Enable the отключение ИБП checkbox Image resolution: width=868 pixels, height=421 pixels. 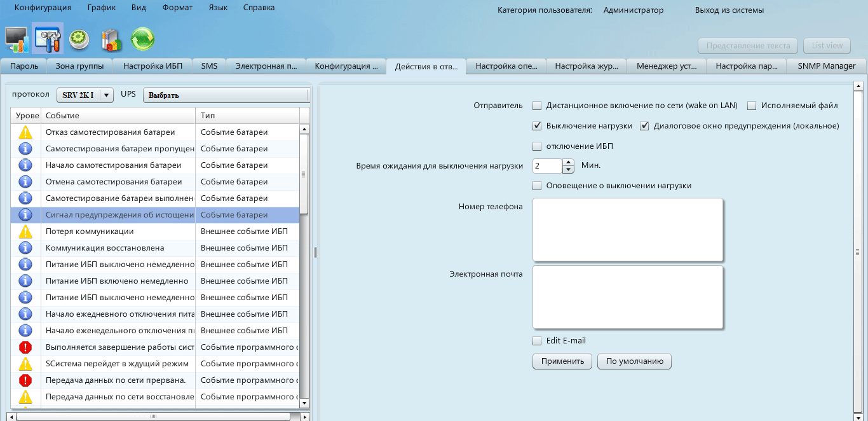(x=537, y=146)
